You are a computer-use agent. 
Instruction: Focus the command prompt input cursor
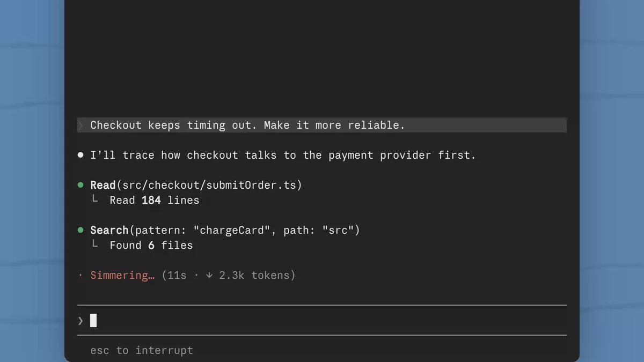click(x=93, y=321)
